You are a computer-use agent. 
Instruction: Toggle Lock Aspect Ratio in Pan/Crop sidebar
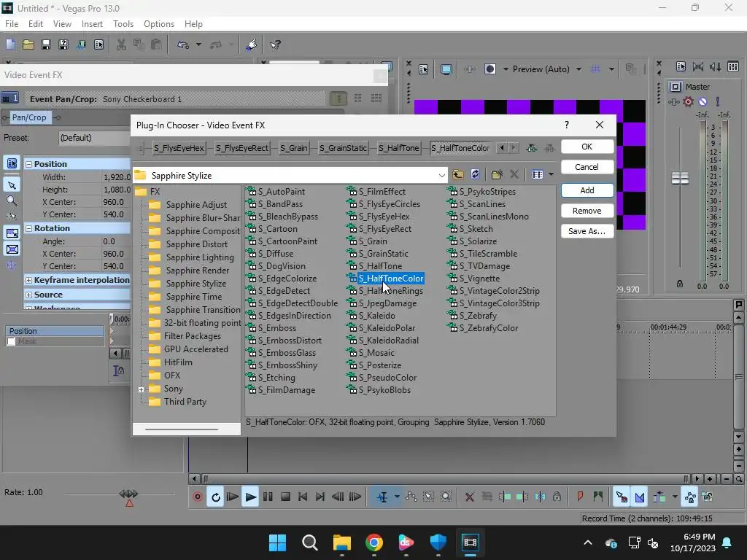coord(12,233)
